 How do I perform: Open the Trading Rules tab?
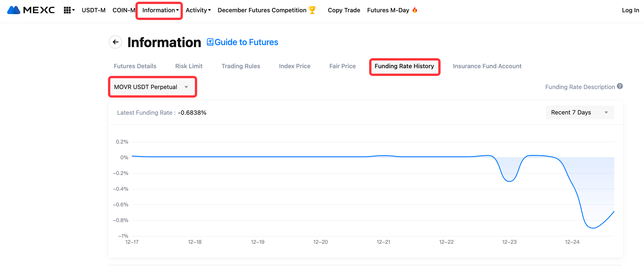[x=241, y=66]
